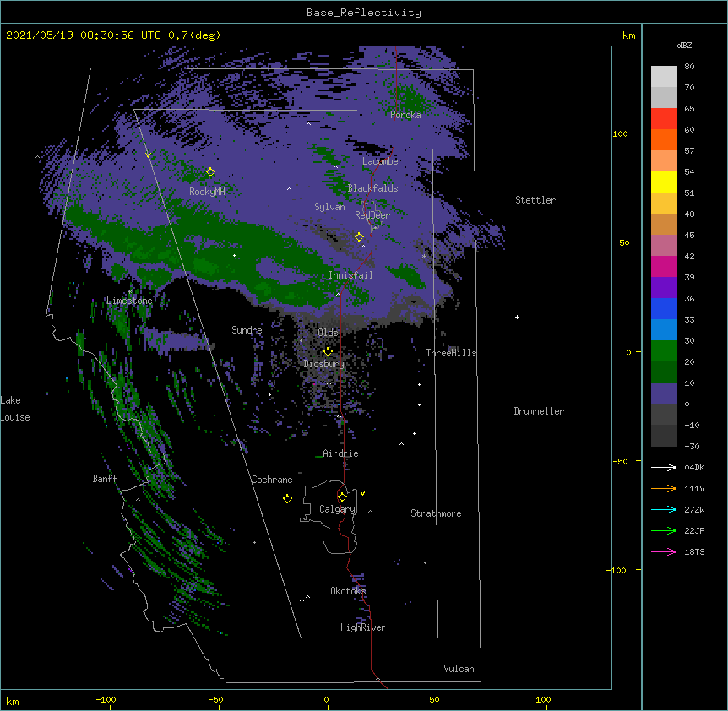Viewport: 728px width, 711px height.
Task: Select the blue 36 dBZ color swatch
Action: tap(664, 308)
